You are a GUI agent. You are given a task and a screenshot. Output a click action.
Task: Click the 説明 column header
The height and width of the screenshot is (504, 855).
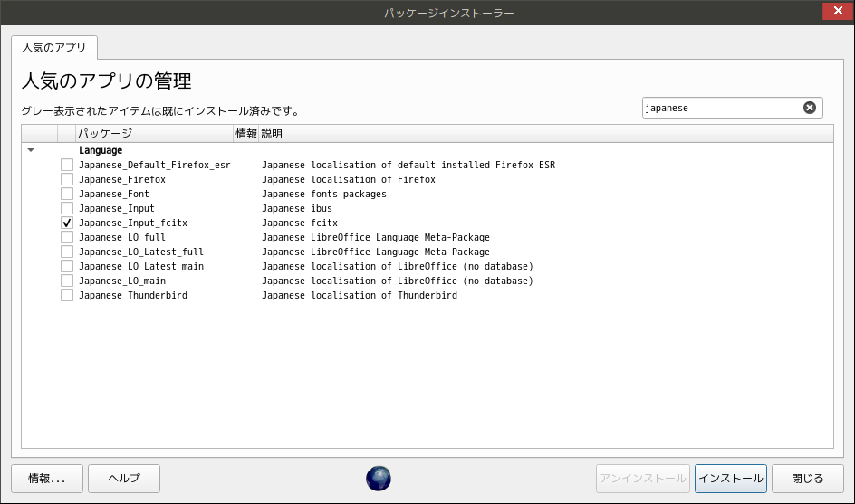coord(546,134)
